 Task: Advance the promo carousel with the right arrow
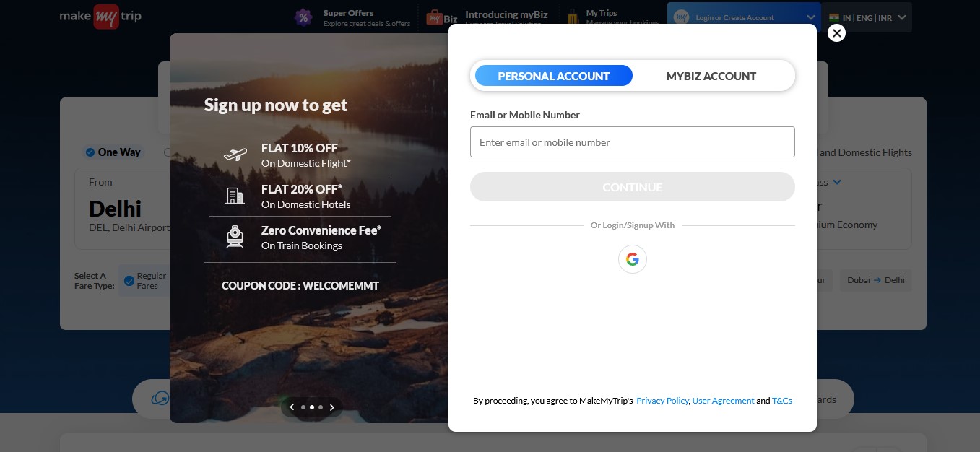click(x=332, y=407)
